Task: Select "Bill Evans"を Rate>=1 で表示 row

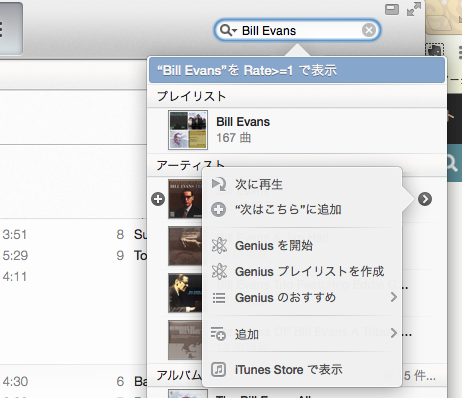Action: [297, 70]
